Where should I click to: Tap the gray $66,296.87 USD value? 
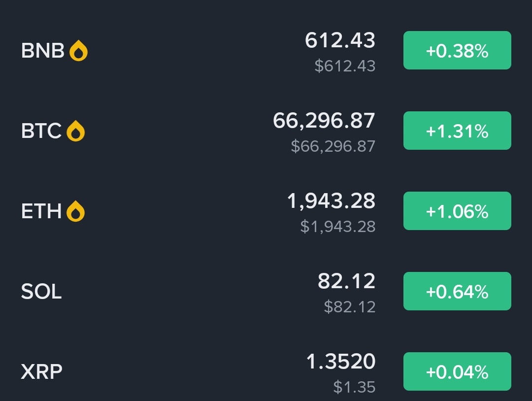[x=333, y=146]
